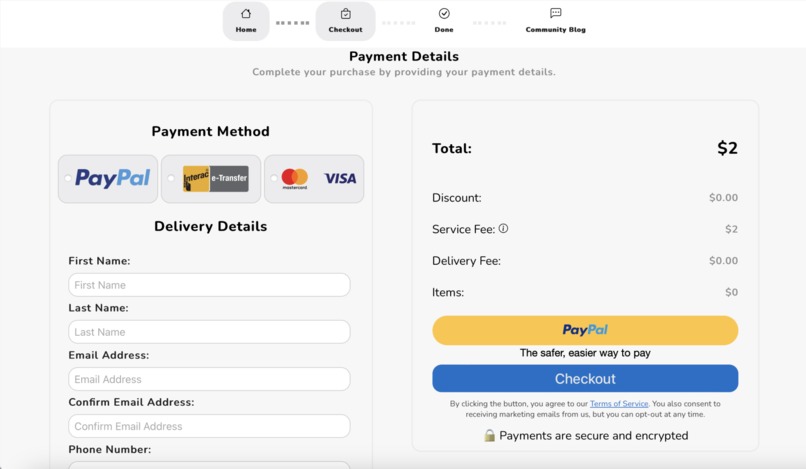Click the Delivery Fee label
Screen dimensions: 806x469
click(x=466, y=261)
